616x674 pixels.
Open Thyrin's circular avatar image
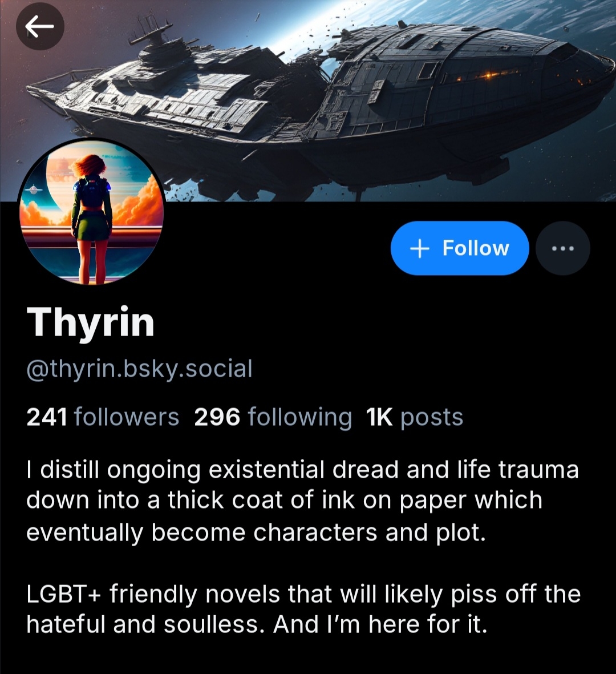91,212
